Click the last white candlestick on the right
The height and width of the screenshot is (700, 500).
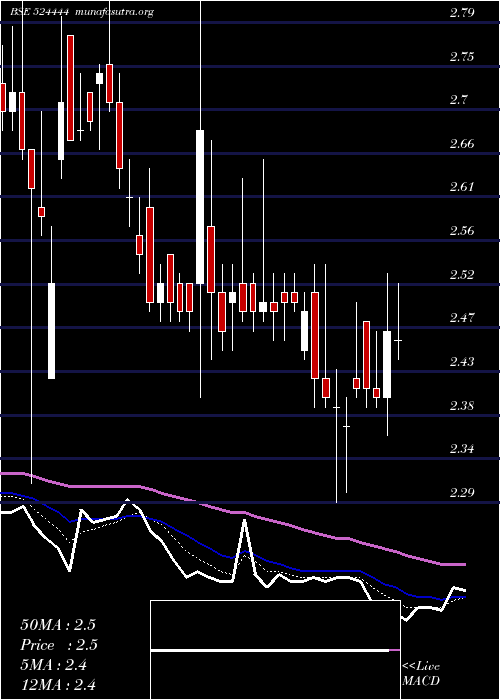[x=387, y=364]
